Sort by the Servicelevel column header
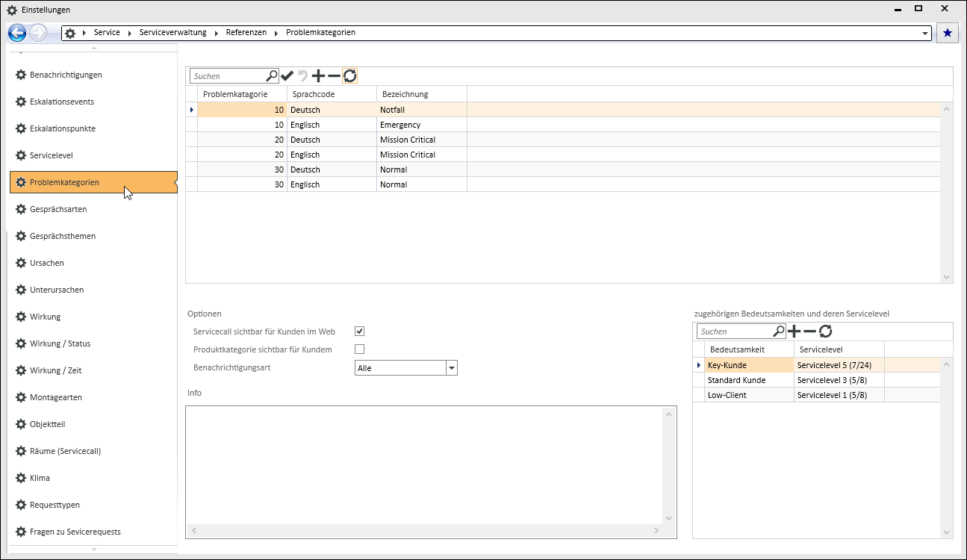 pyautogui.click(x=839, y=349)
